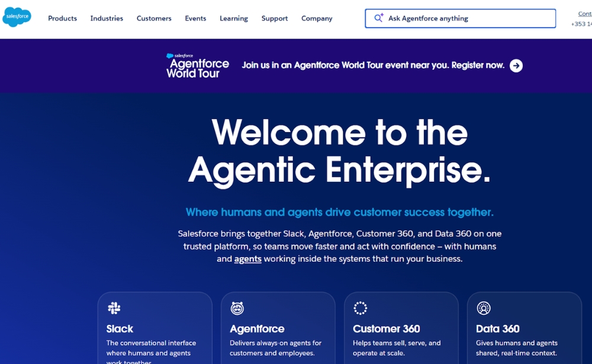Expand the Company navigation dropdown
This screenshot has width=592, height=364.
point(317,18)
